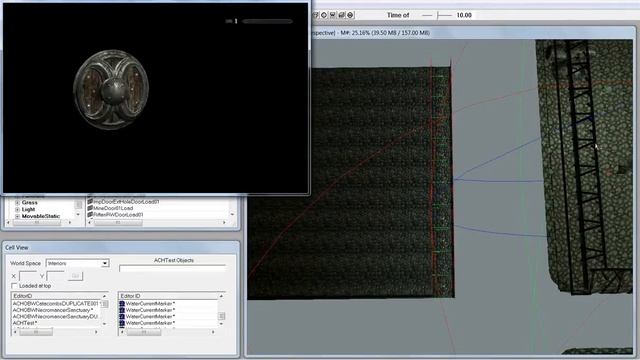Screen dimensions: 640x360
Task: Select the Grass category label
Action: point(29,203)
